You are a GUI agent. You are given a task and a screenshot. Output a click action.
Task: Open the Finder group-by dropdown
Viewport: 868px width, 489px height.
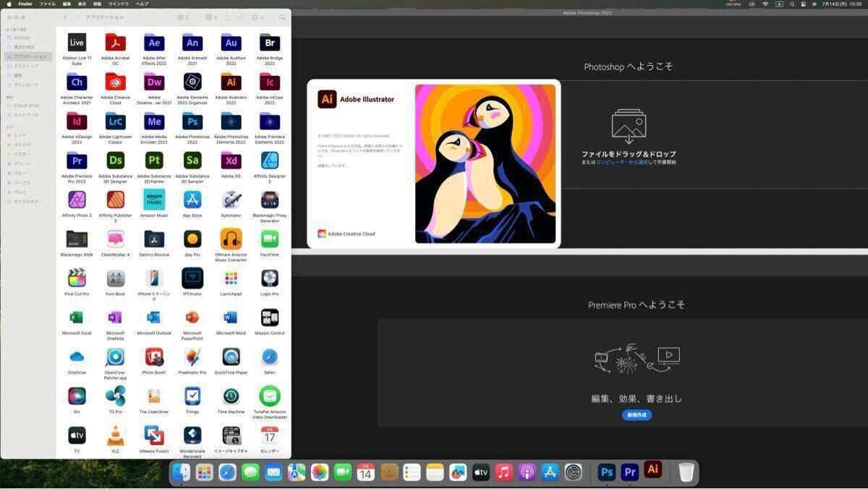pyautogui.click(x=210, y=17)
